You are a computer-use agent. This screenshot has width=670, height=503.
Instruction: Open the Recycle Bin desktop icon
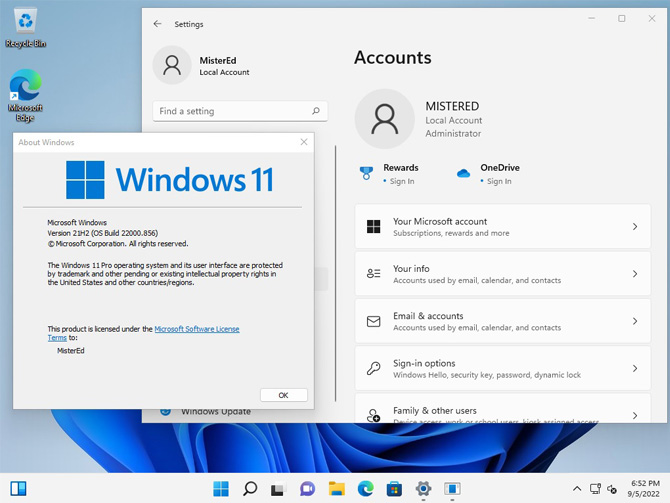point(26,26)
